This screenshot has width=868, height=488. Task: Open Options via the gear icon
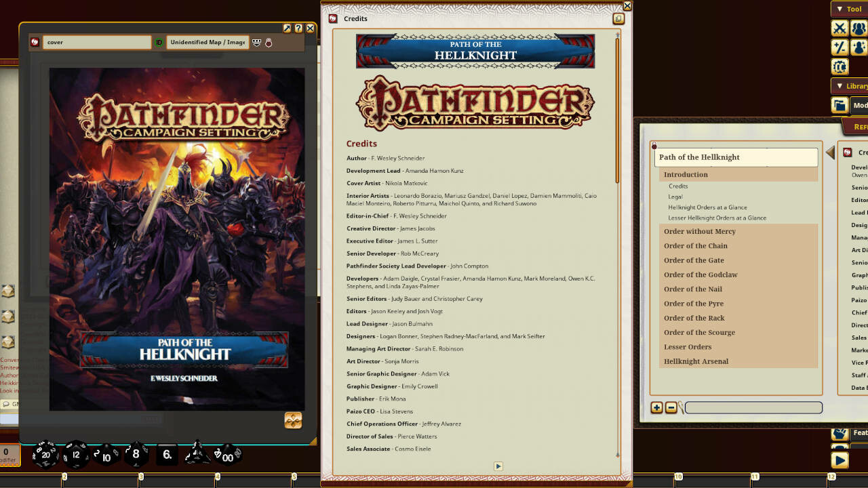839,66
